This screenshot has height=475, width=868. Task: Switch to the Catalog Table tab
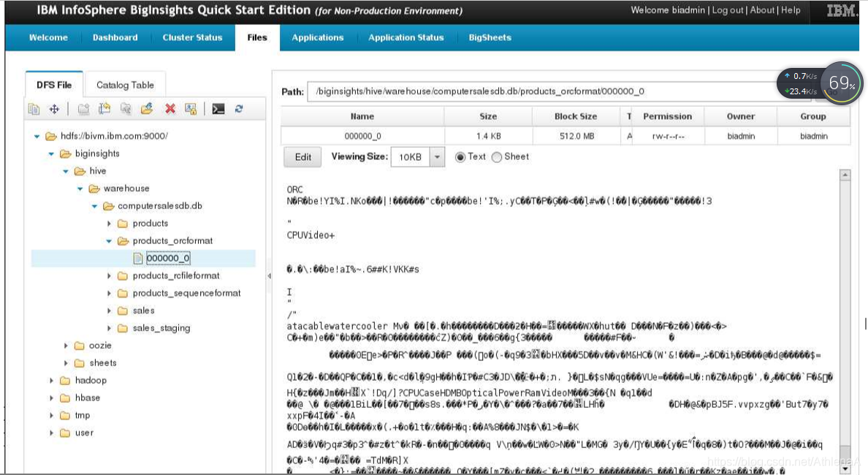point(125,85)
